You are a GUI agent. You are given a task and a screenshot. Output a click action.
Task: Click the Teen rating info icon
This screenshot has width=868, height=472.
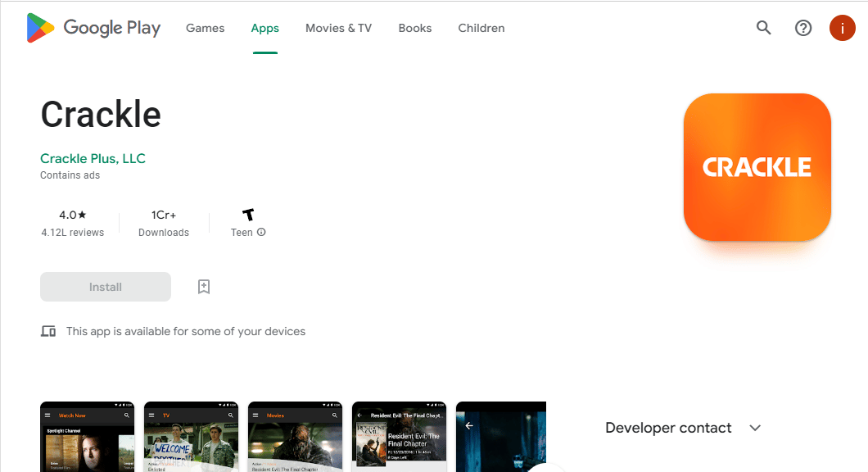coord(261,232)
